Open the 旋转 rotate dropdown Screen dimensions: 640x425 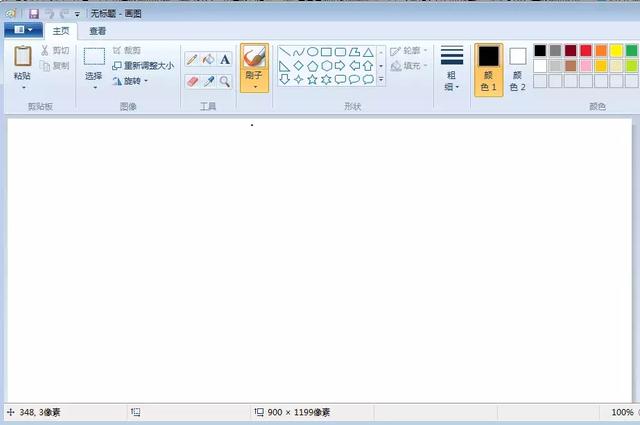point(131,81)
